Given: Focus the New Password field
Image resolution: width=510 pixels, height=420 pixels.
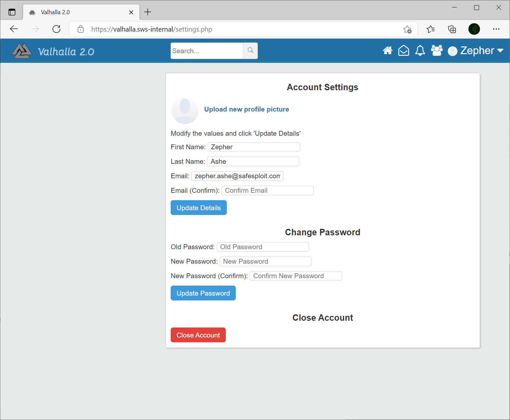Looking at the screenshot, I should 266,261.
